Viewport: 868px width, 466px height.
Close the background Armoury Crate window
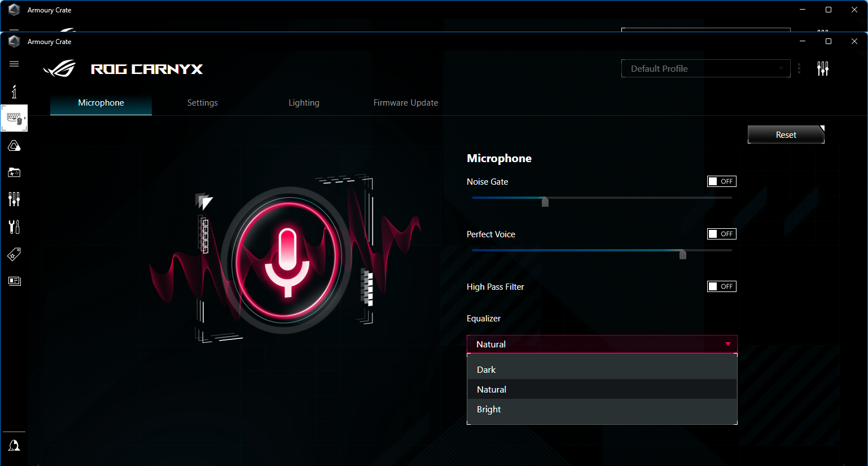pyautogui.click(x=854, y=10)
